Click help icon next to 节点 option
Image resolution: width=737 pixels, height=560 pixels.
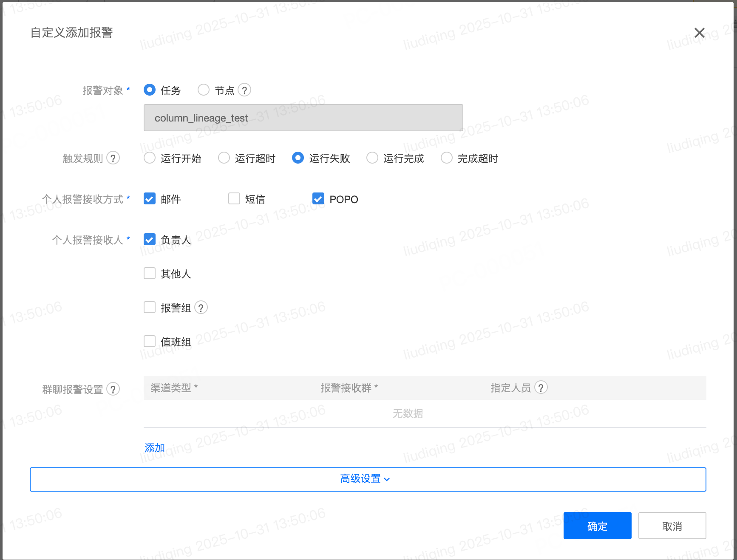click(x=244, y=90)
